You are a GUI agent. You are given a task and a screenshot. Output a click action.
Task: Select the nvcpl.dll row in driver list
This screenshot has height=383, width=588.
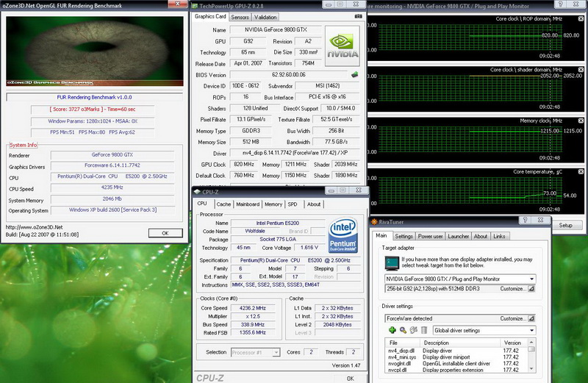tap(456, 370)
